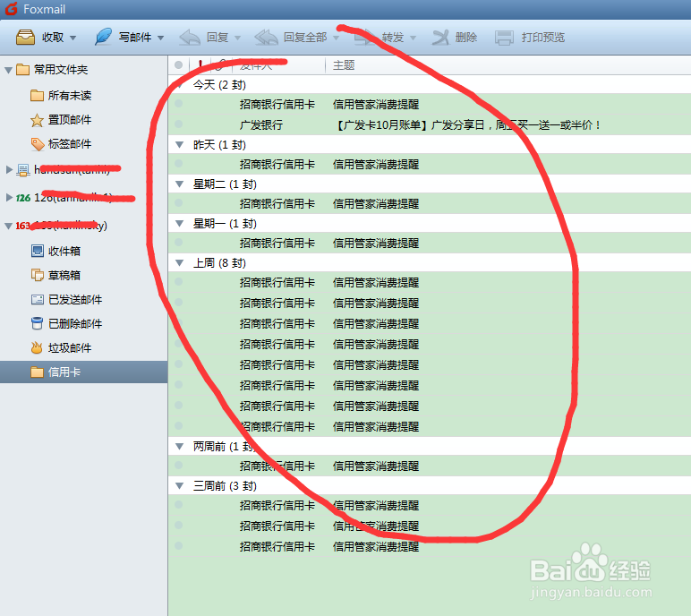The image size is (691, 616).
Task: Expand the first account with server icon
Action: coord(9,169)
